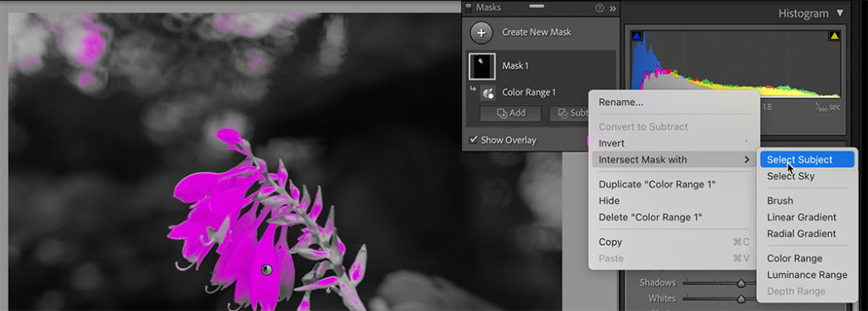
Task: Click the shutter speed 1/800 sec readout
Action: point(827,107)
